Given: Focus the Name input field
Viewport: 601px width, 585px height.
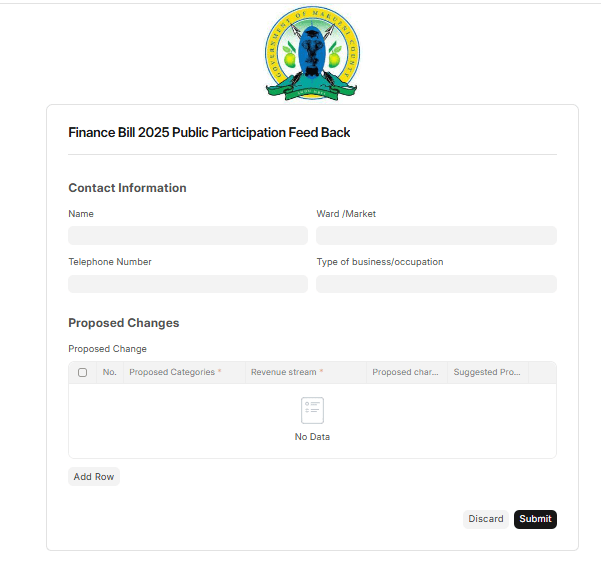Looking at the screenshot, I should click(188, 235).
